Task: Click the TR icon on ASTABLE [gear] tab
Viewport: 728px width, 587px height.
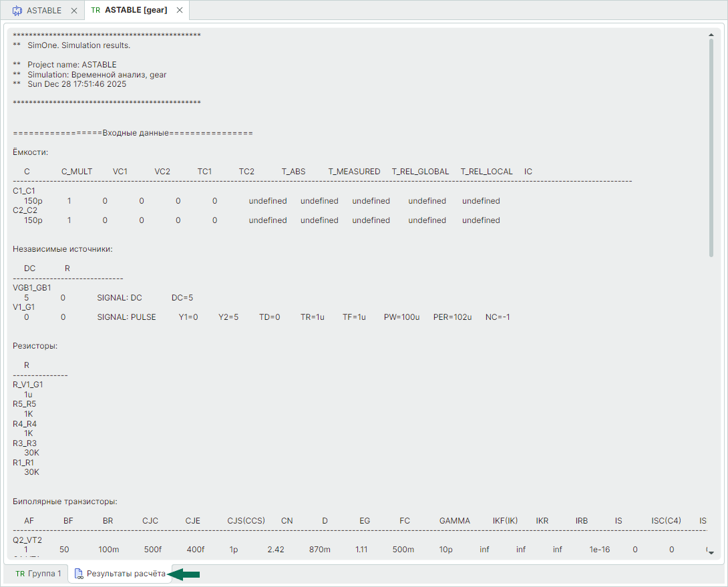Action: (96, 10)
